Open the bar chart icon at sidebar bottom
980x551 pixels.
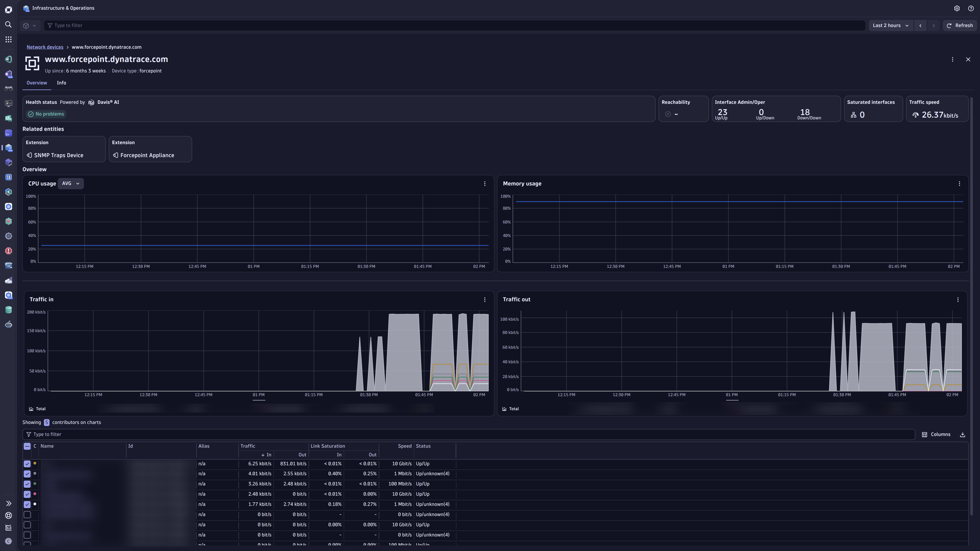pos(8,528)
